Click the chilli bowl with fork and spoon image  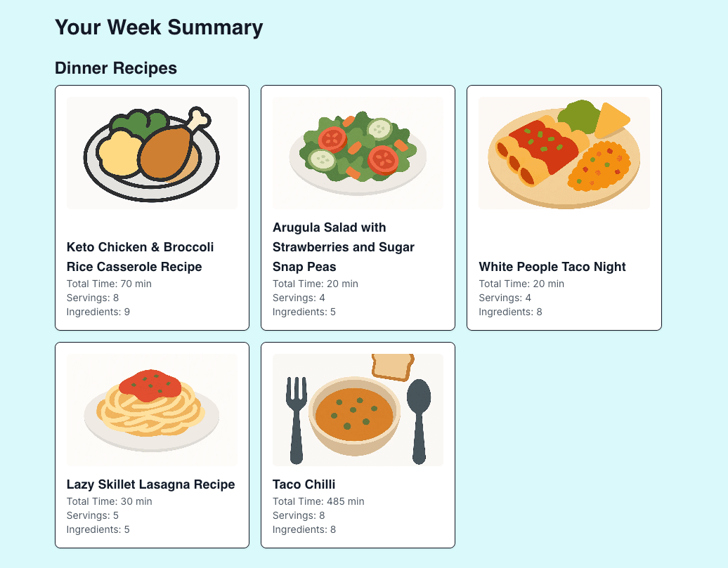[358, 409]
